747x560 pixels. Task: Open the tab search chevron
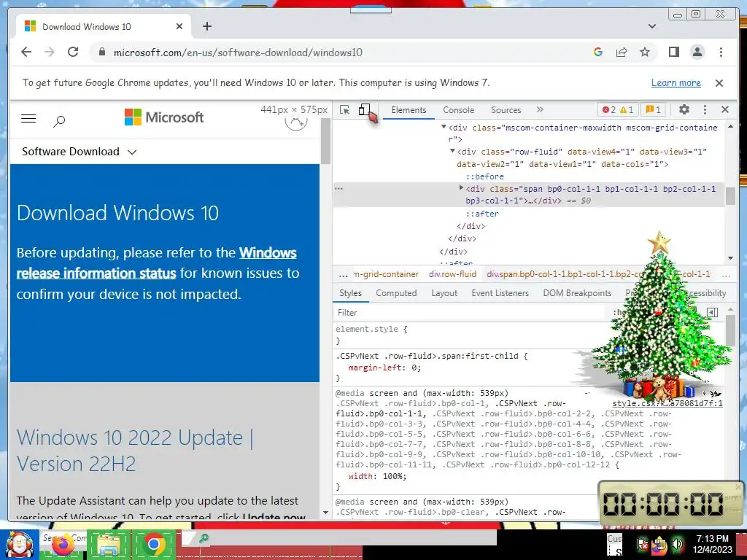652,26
